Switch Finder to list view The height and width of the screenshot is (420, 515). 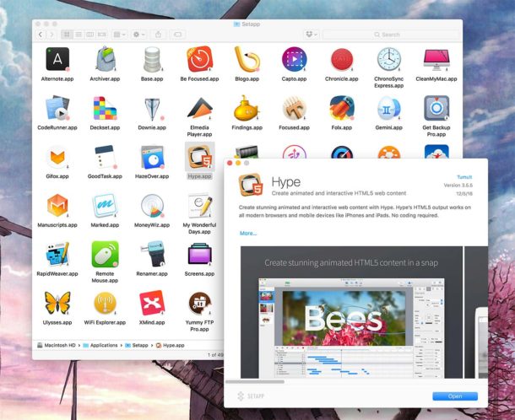click(x=79, y=35)
